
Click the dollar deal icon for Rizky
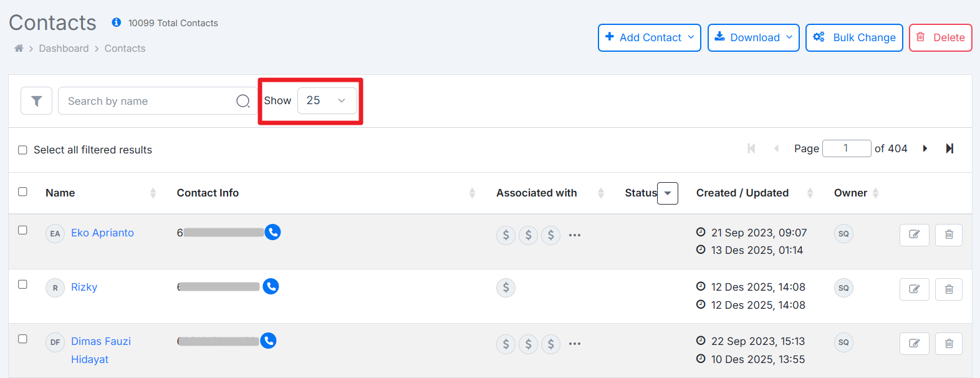tap(506, 288)
